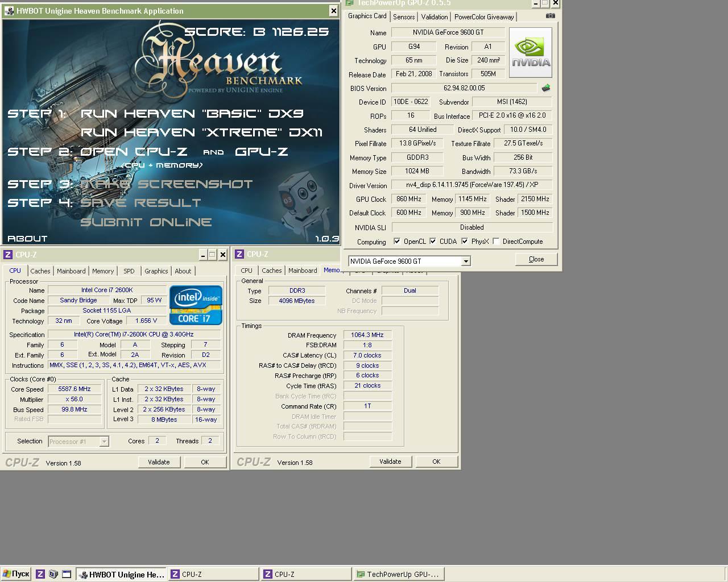Click the Memory Size value 1024 MB in GPU-Z
The height and width of the screenshot is (582, 728).
click(x=417, y=171)
